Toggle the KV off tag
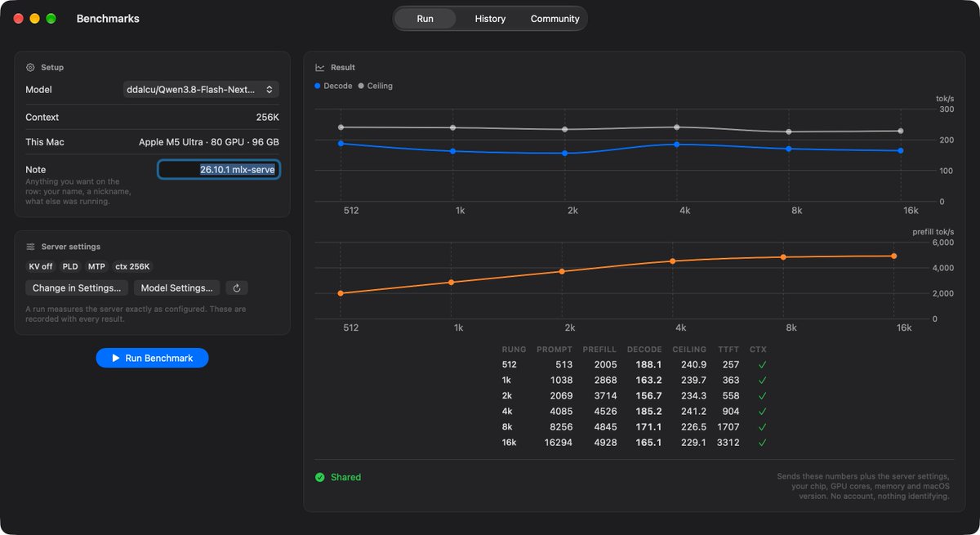The width and height of the screenshot is (980, 535). (x=41, y=266)
